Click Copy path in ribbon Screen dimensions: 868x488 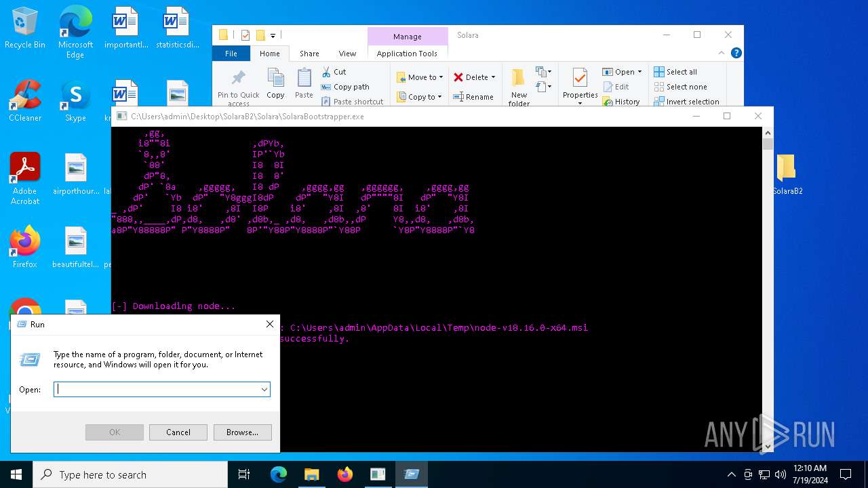coord(345,87)
